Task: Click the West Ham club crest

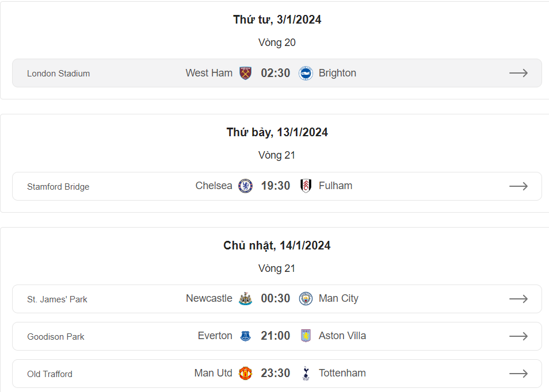Action: (x=246, y=73)
